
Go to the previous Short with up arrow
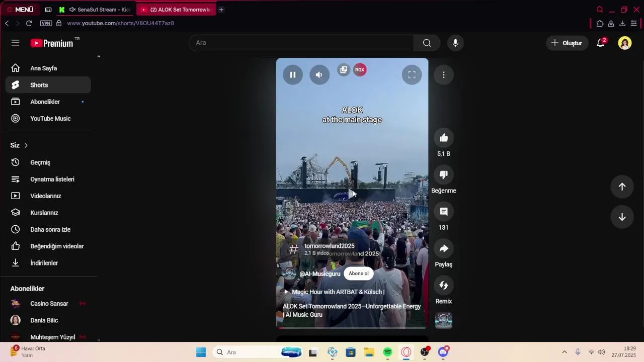(x=622, y=187)
